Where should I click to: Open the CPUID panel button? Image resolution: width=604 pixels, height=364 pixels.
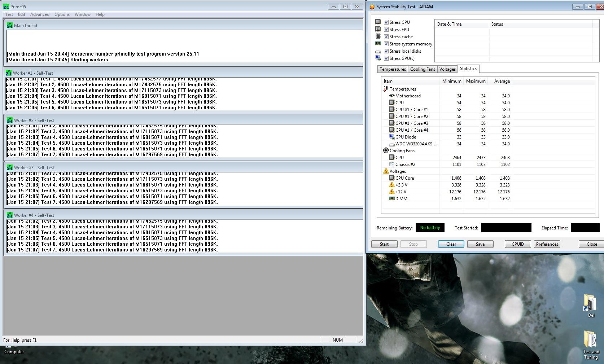518,244
